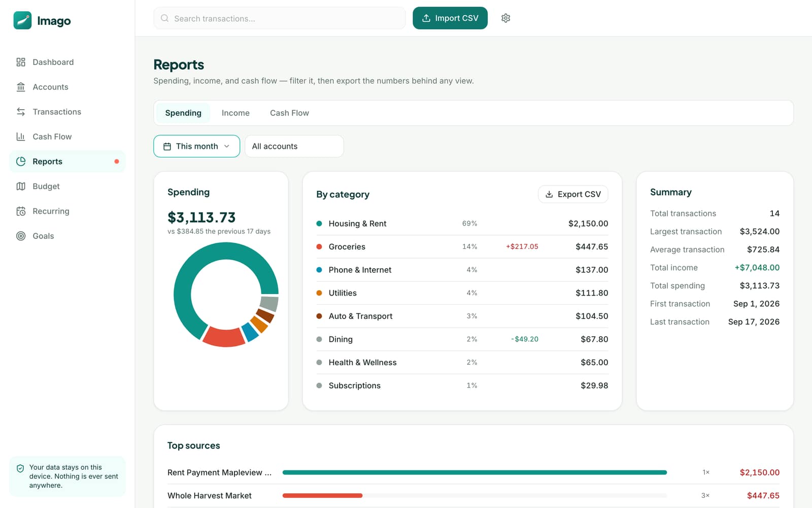Click the Rent Payment Mapleview progress bar
The image size is (812, 508).
pos(475,472)
